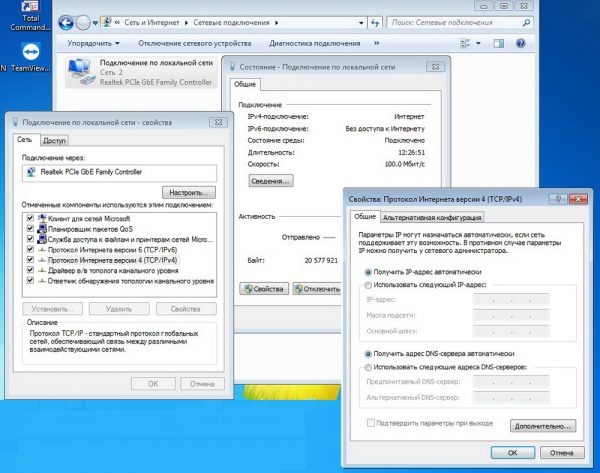Select the Сеть tab in properties
The height and width of the screenshot is (473, 600).
pyautogui.click(x=24, y=139)
